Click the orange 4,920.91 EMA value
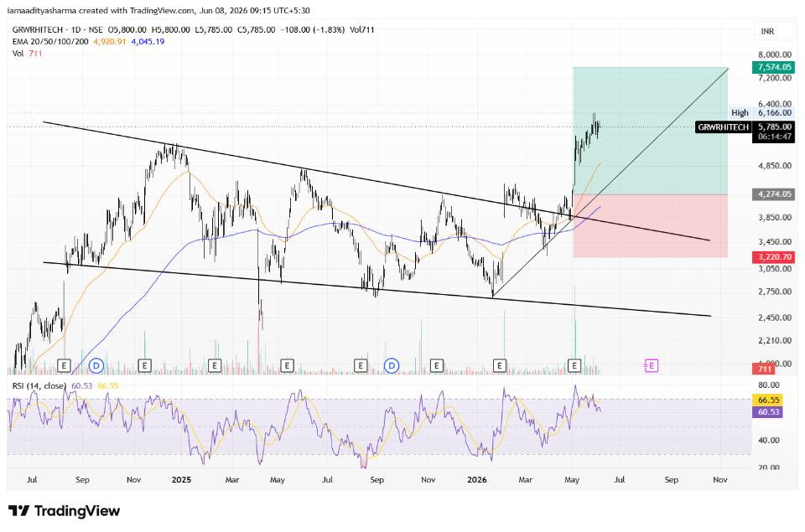This screenshot has height=532, width=805. (x=109, y=42)
